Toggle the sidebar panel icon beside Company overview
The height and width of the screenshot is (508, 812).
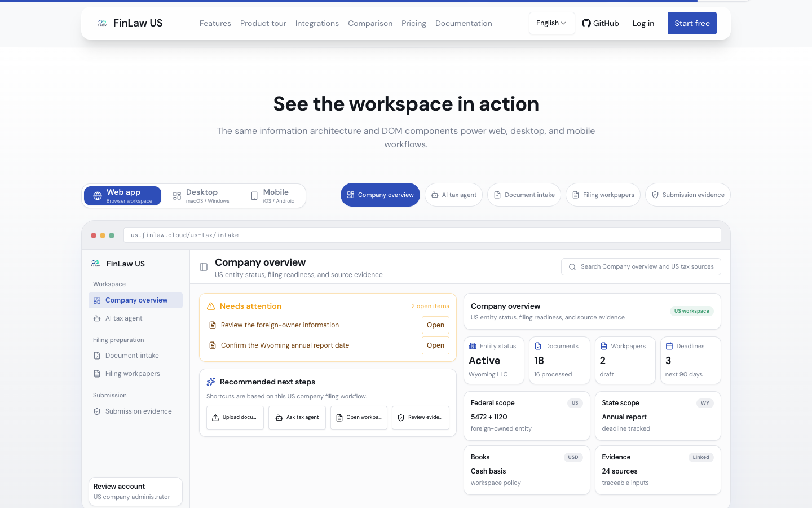[x=204, y=267]
